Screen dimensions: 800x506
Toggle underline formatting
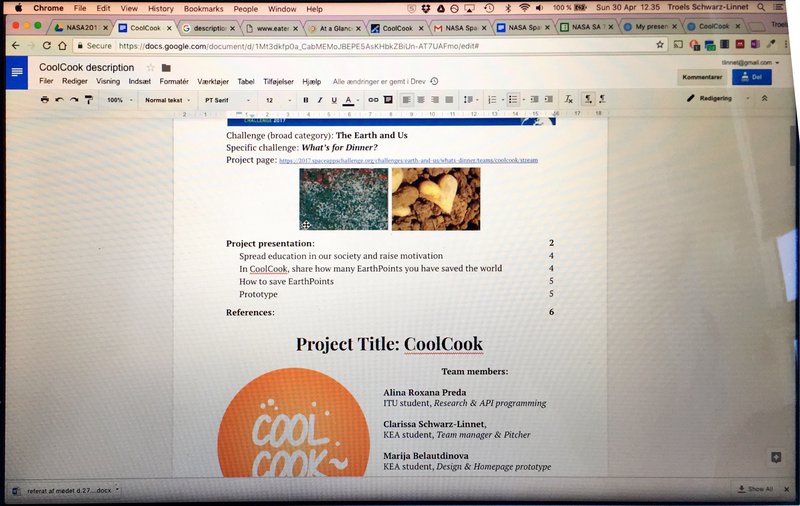pos(333,100)
